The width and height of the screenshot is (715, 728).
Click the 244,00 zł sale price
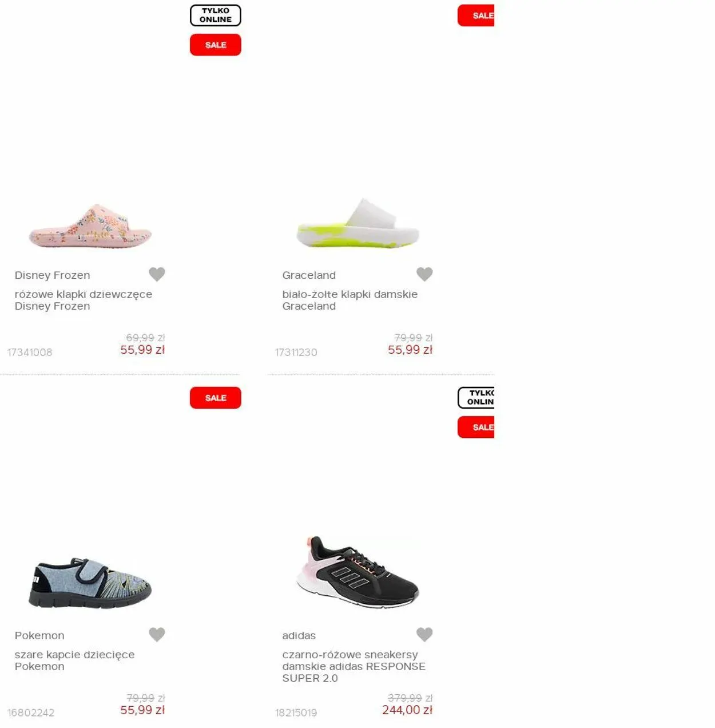tap(407, 710)
